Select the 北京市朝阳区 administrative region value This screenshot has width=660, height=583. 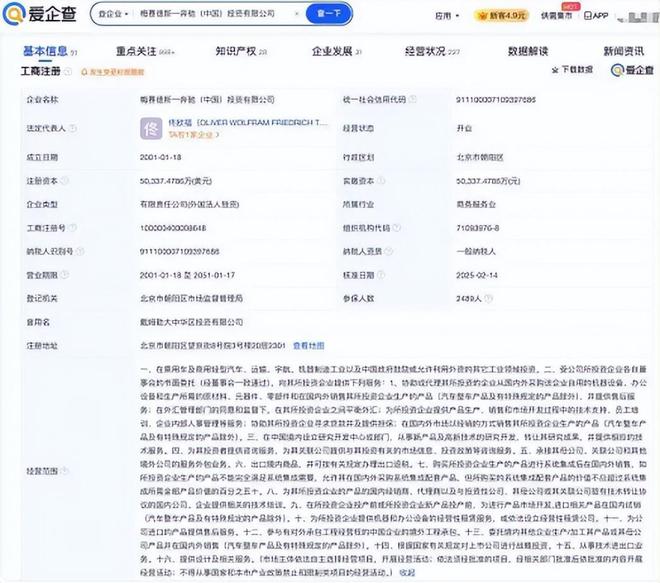[x=480, y=157]
